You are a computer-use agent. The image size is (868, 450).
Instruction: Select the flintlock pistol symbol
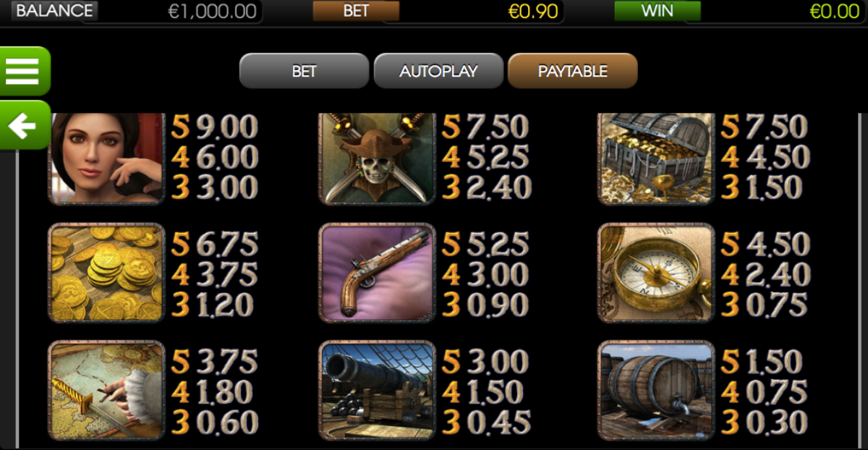coord(377,273)
